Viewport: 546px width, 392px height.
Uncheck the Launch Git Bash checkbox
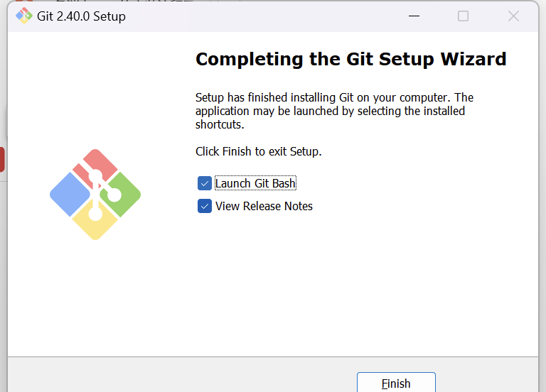[x=205, y=183]
